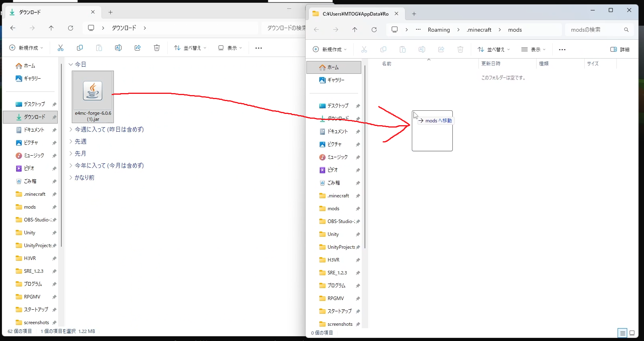644x341 pixels.
Task: Click the Rename icon in Downloads toolbar
Action: click(118, 48)
